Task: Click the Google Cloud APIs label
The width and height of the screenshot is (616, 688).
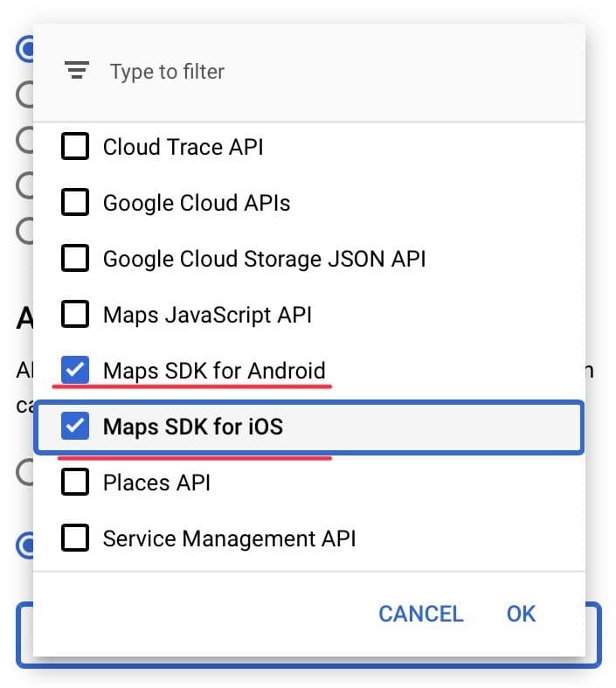Action: click(x=197, y=204)
